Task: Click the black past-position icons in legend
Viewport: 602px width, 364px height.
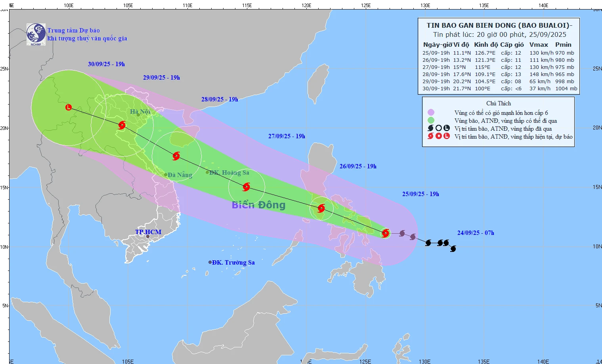Action: (x=439, y=128)
